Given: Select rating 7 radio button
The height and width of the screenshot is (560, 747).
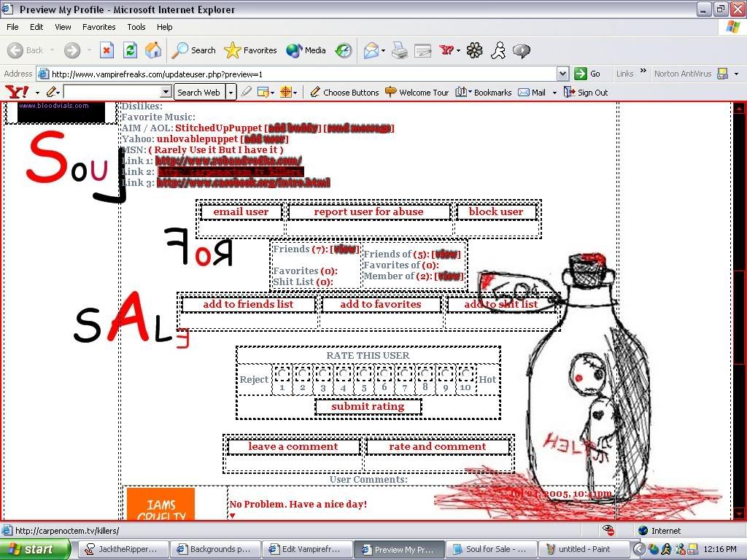Looking at the screenshot, I should click(404, 373).
